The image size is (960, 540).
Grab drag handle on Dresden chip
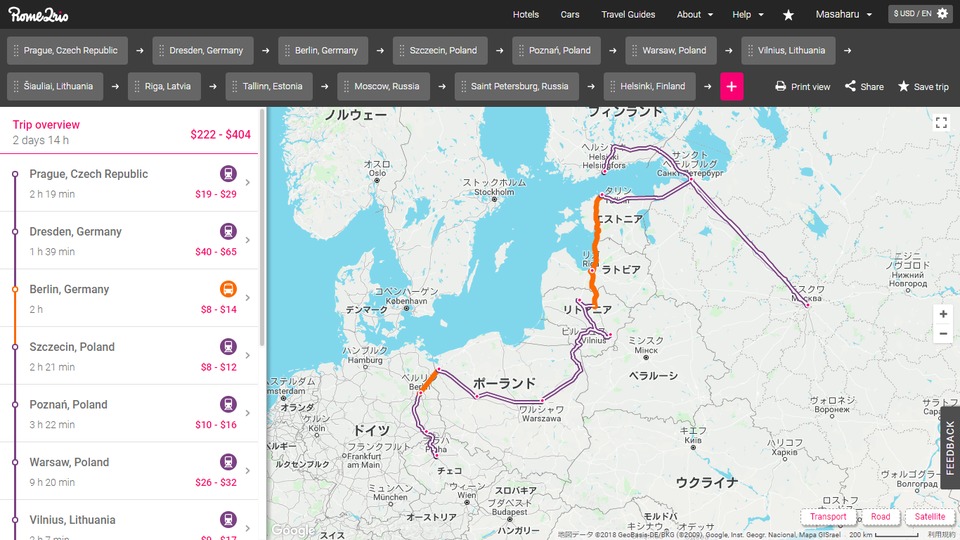[x=162, y=50]
